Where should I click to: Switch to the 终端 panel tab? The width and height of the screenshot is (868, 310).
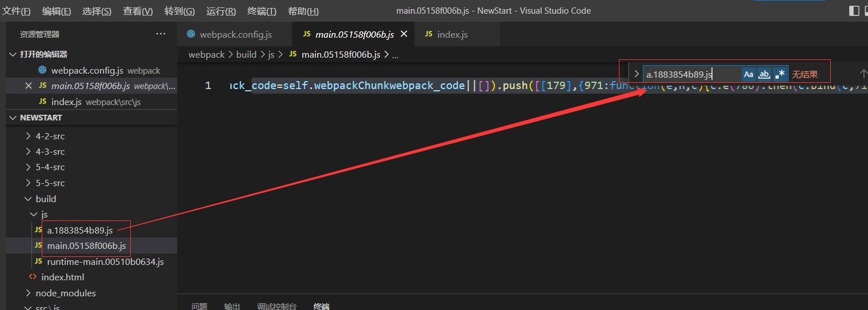pos(322,307)
